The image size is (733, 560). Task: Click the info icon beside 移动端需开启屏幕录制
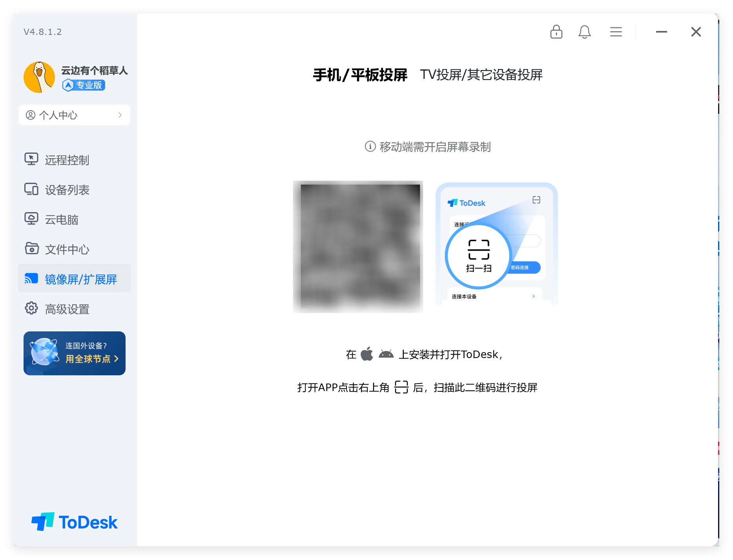coord(370,146)
